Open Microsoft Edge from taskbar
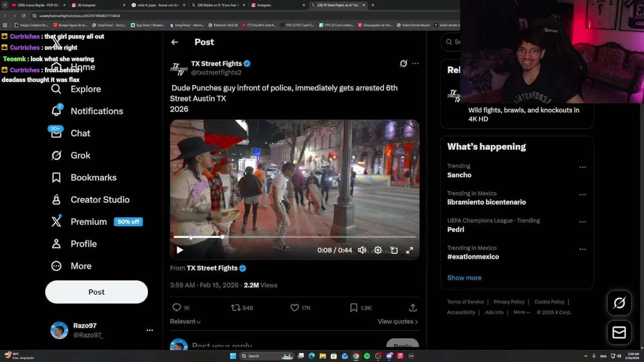Image resolution: width=644 pixels, height=362 pixels. [x=311, y=356]
